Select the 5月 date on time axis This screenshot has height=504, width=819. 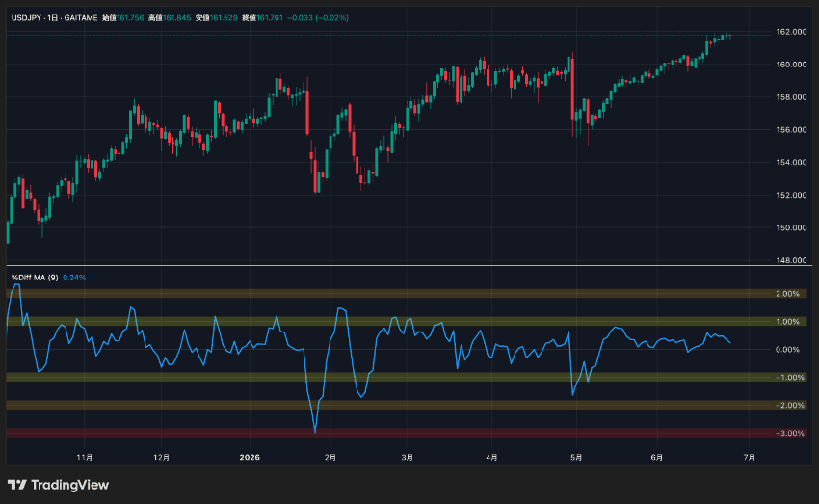click(x=576, y=457)
